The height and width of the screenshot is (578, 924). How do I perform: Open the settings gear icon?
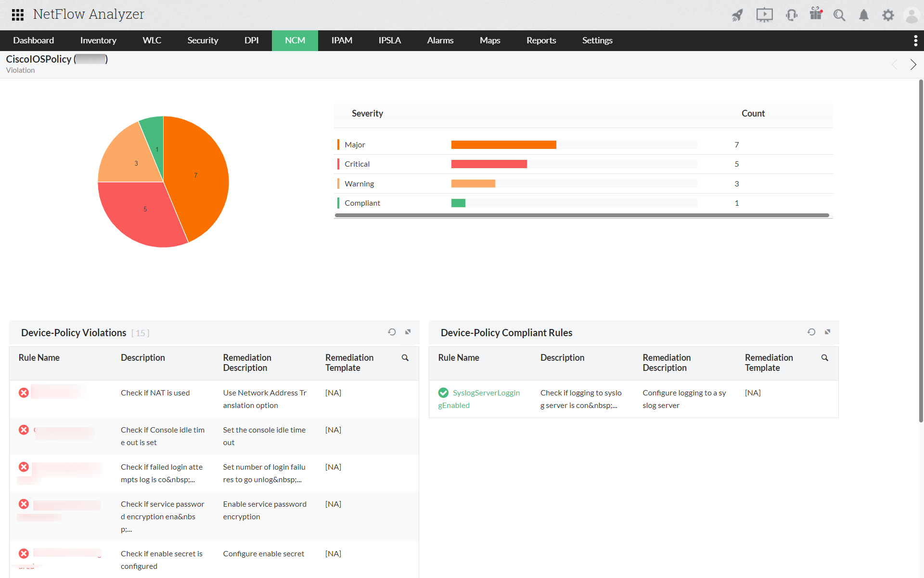click(888, 15)
